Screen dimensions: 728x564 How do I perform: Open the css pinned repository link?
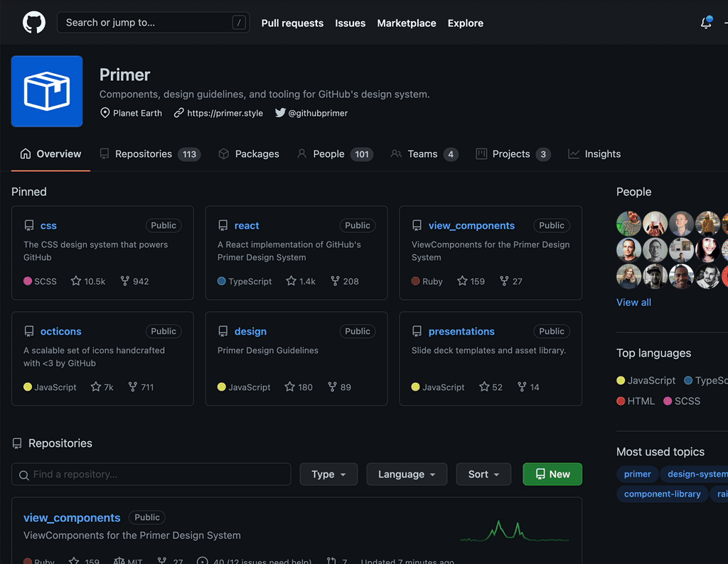[48, 225]
